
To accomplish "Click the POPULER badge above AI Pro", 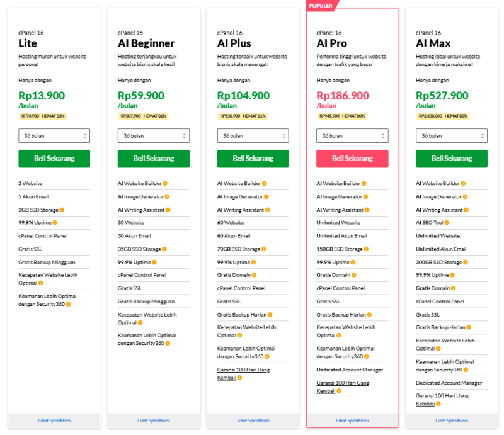I will (321, 5).
